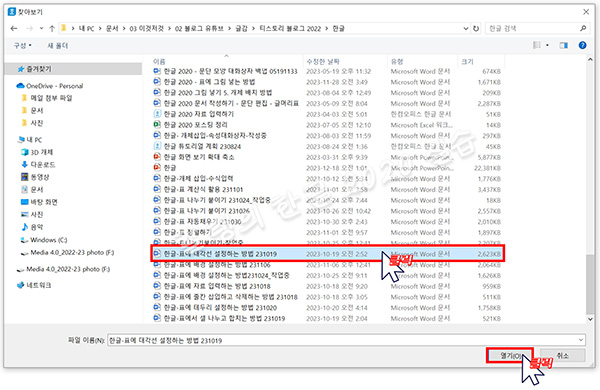
Task: Toggle the preview pane icon
Action: 564,45
